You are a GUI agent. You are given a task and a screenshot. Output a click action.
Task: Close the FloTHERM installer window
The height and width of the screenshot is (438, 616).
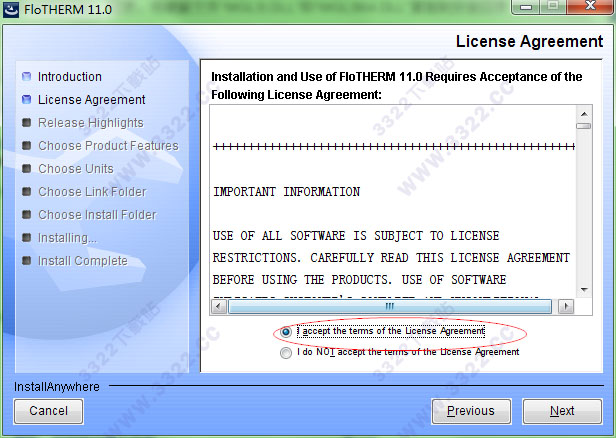click(x=590, y=7)
